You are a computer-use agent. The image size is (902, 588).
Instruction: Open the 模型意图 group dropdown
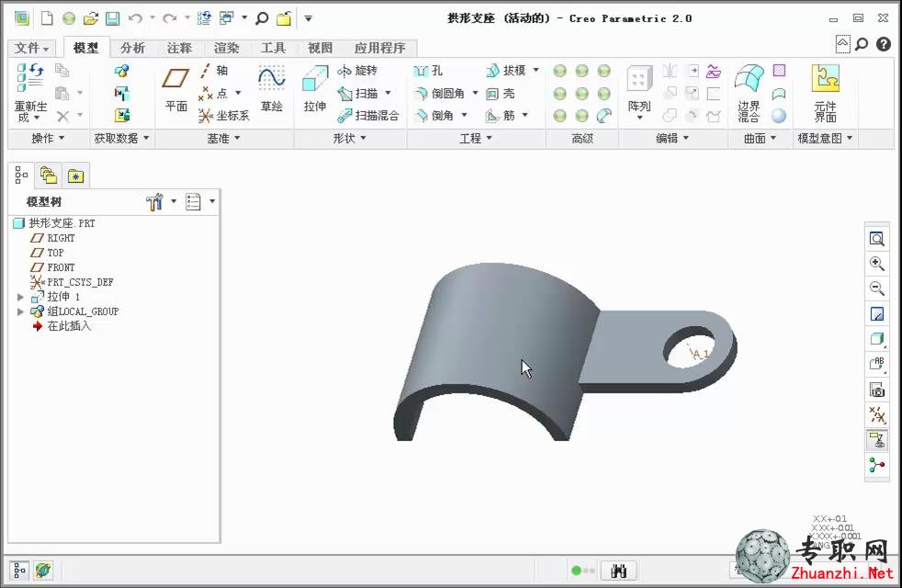coord(825,138)
